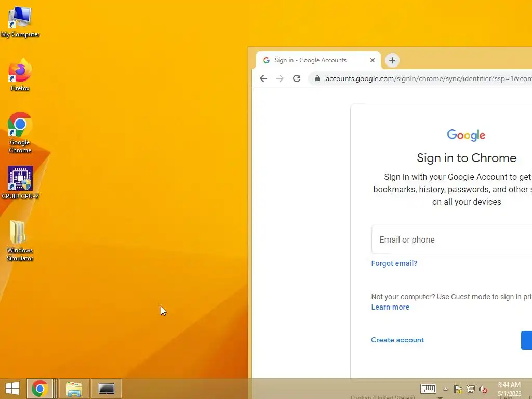This screenshot has height=399, width=532.
Task: Show hidden system tray icons
Action: 445,389
